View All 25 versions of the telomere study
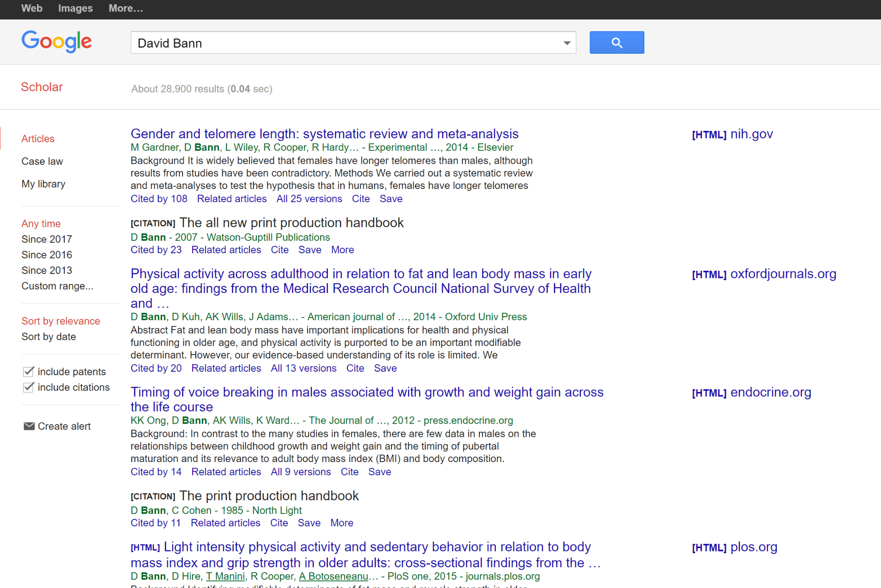Viewport: 881px width, 588px height. (309, 199)
